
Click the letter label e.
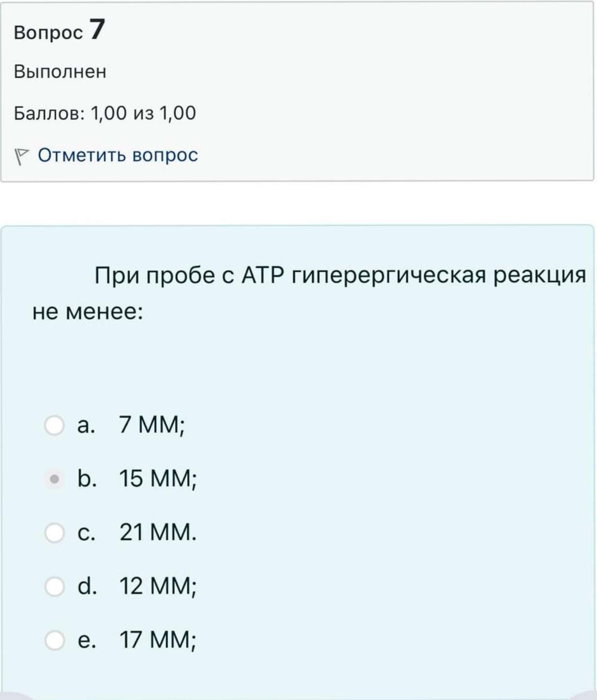86,640
